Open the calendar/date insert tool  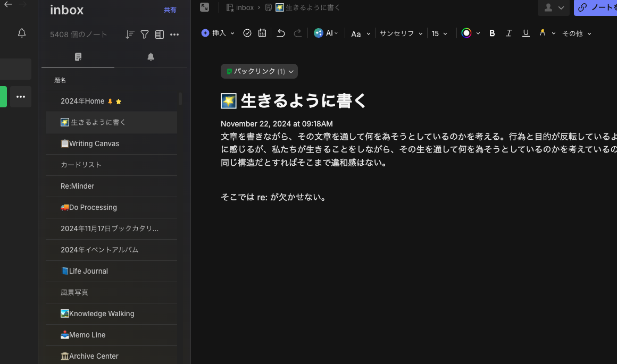(262, 33)
